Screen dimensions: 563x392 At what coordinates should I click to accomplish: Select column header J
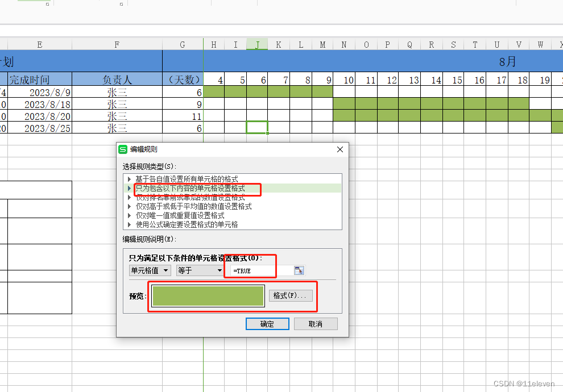click(257, 44)
